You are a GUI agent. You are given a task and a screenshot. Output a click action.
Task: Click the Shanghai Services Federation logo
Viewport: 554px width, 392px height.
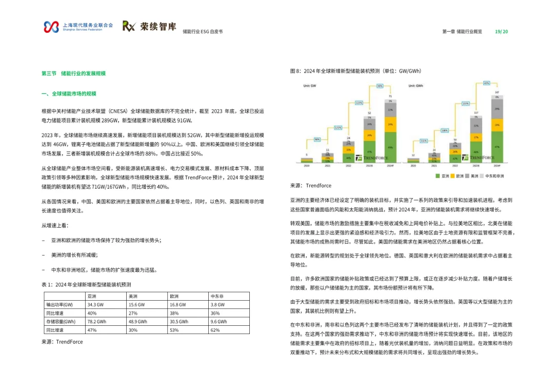[x=78, y=27]
